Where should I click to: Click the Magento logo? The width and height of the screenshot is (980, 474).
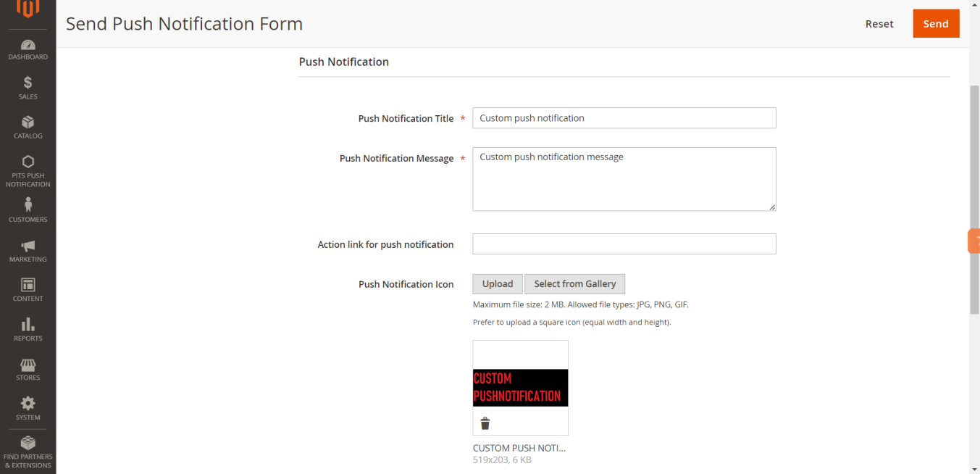coord(28,9)
